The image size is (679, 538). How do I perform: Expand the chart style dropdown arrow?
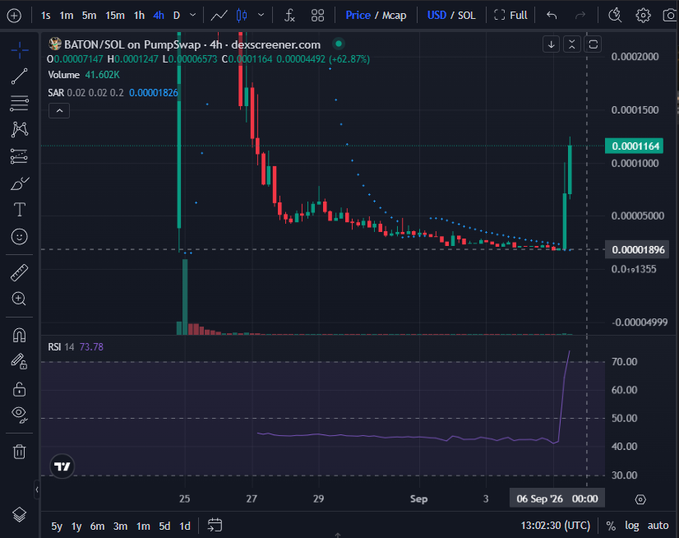(261, 16)
